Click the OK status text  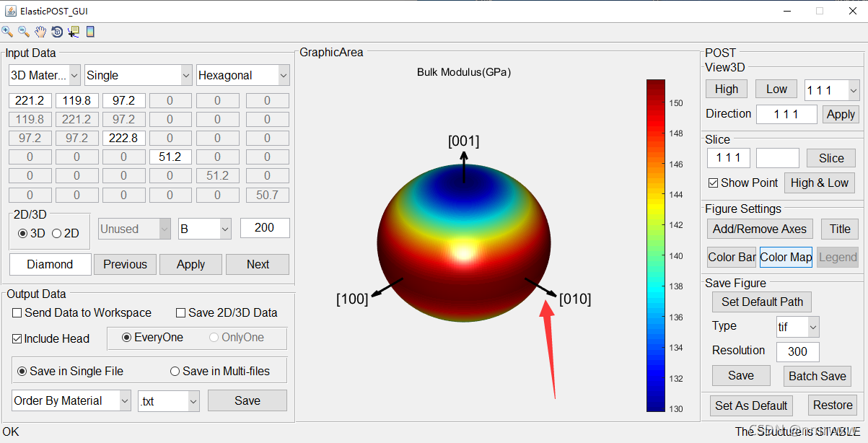click(x=11, y=431)
